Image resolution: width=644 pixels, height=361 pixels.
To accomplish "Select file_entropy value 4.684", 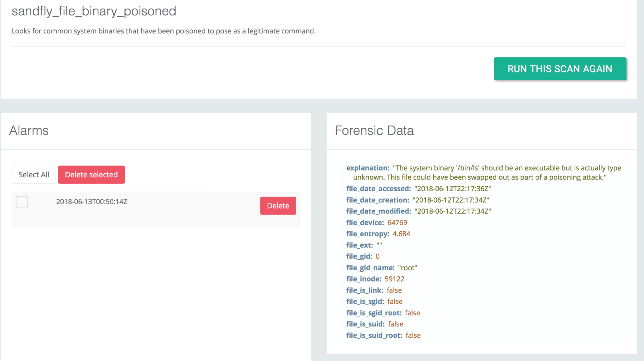I will [x=401, y=234].
